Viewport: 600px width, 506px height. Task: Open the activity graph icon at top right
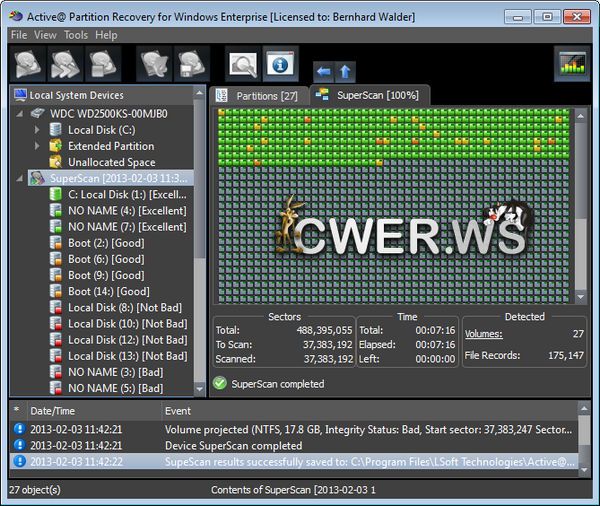tap(571, 64)
